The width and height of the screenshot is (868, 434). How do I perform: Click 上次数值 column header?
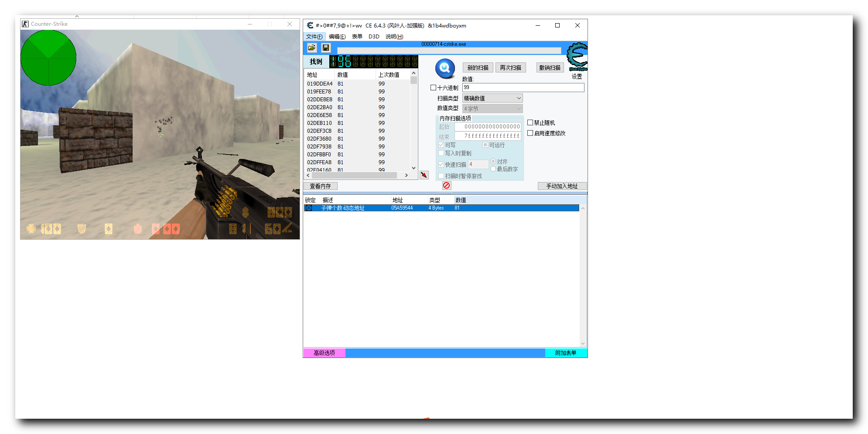393,75
